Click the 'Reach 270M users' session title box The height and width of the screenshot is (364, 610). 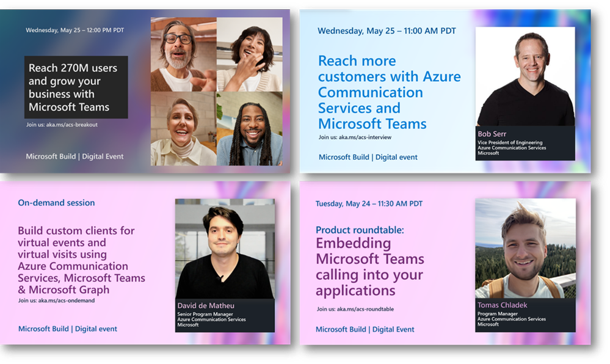pyautogui.click(x=76, y=87)
